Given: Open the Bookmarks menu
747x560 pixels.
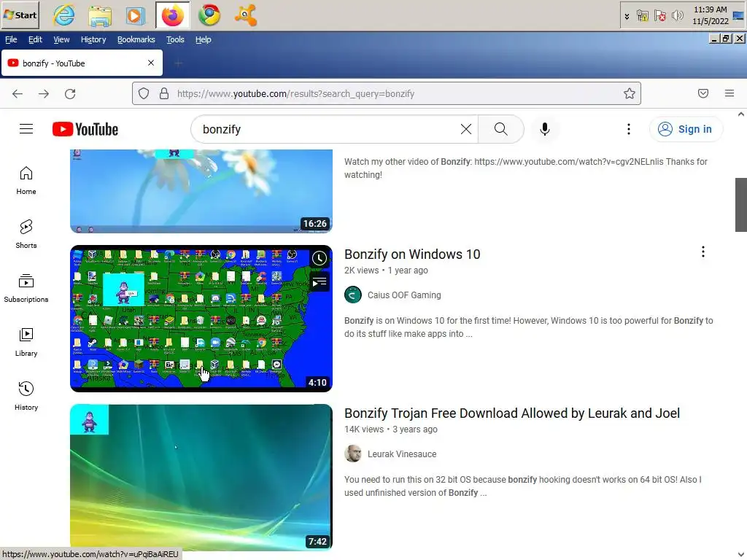Looking at the screenshot, I should 136,39.
